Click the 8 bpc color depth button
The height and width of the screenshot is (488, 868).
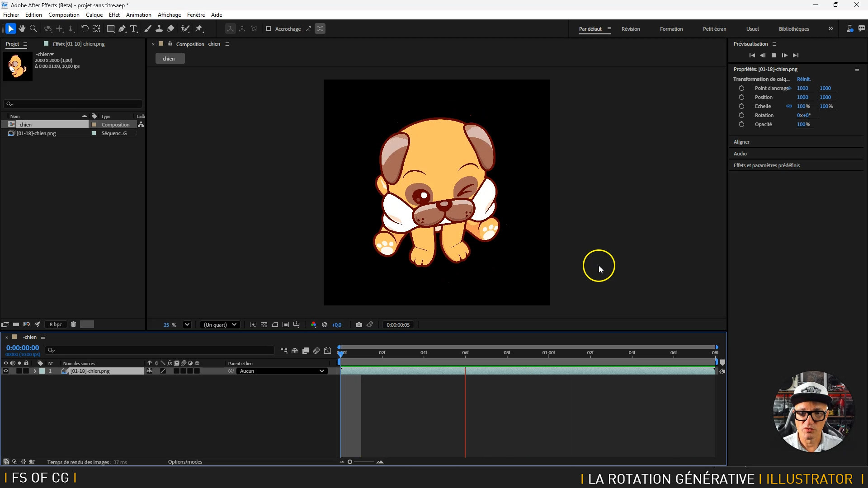(x=56, y=324)
